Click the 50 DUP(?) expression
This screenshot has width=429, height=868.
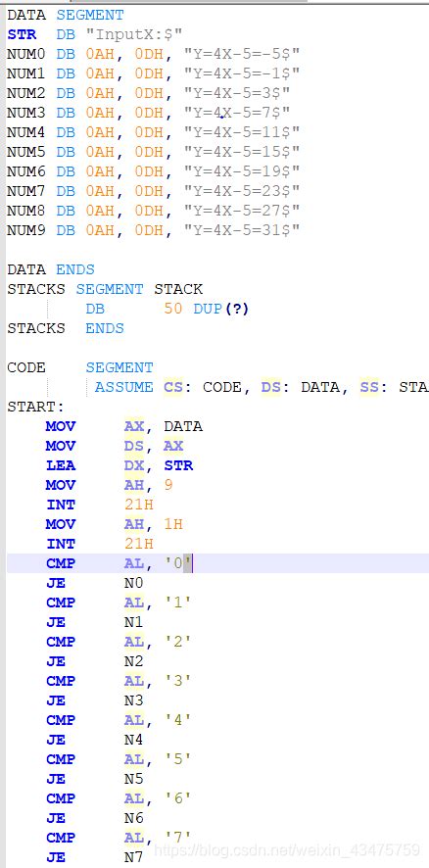[207, 309]
